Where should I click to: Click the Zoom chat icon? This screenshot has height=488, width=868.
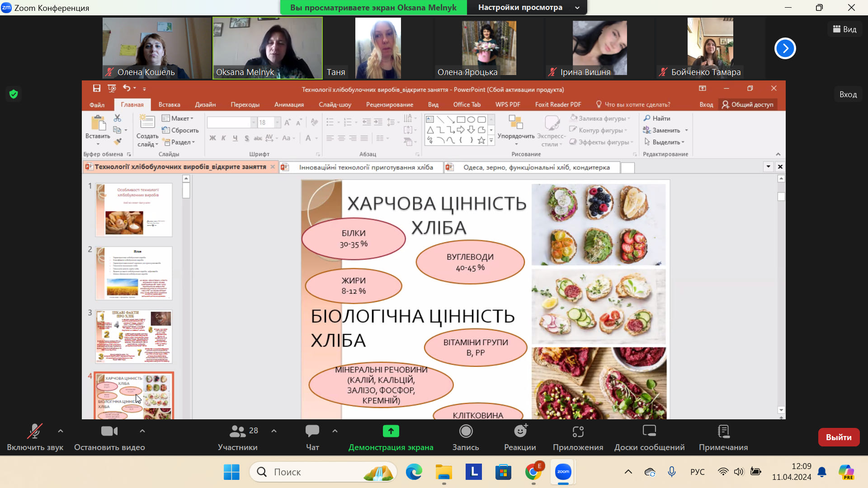click(312, 432)
